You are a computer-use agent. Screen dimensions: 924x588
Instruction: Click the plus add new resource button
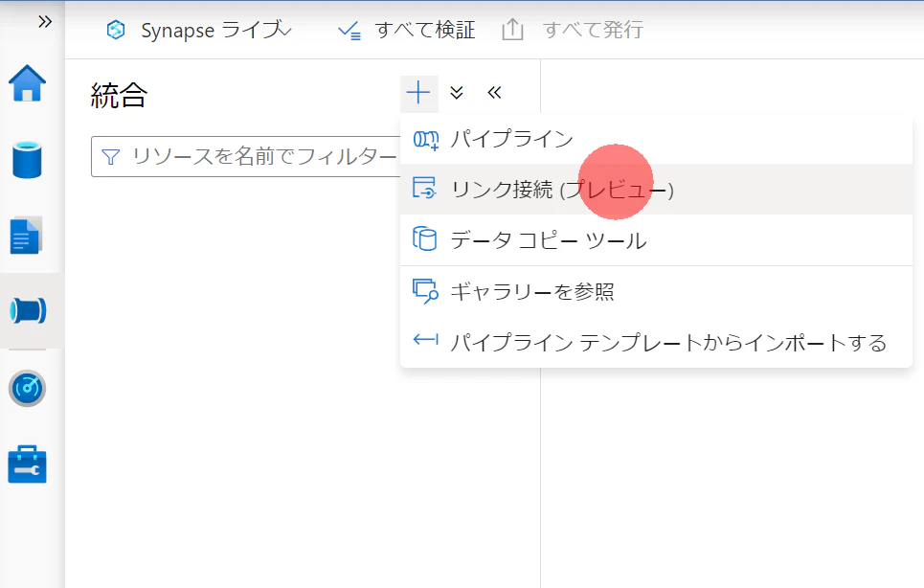point(419,93)
